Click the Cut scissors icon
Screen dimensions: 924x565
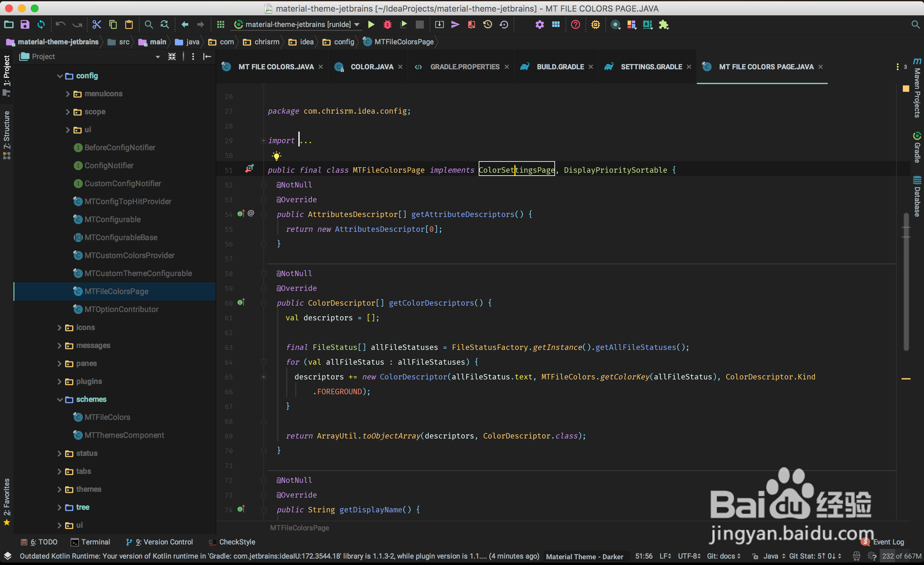tap(97, 25)
